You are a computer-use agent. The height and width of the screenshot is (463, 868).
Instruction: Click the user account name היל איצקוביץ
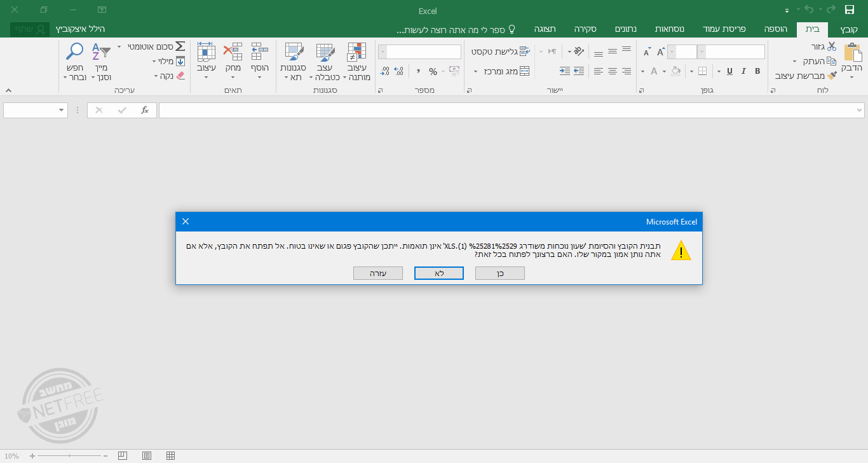[x=80, y=29]
